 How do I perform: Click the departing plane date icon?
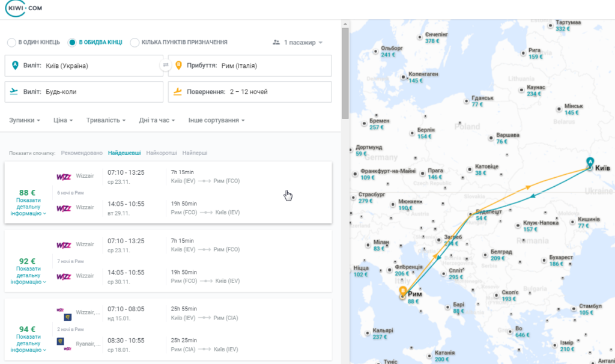tap(14, 91)
